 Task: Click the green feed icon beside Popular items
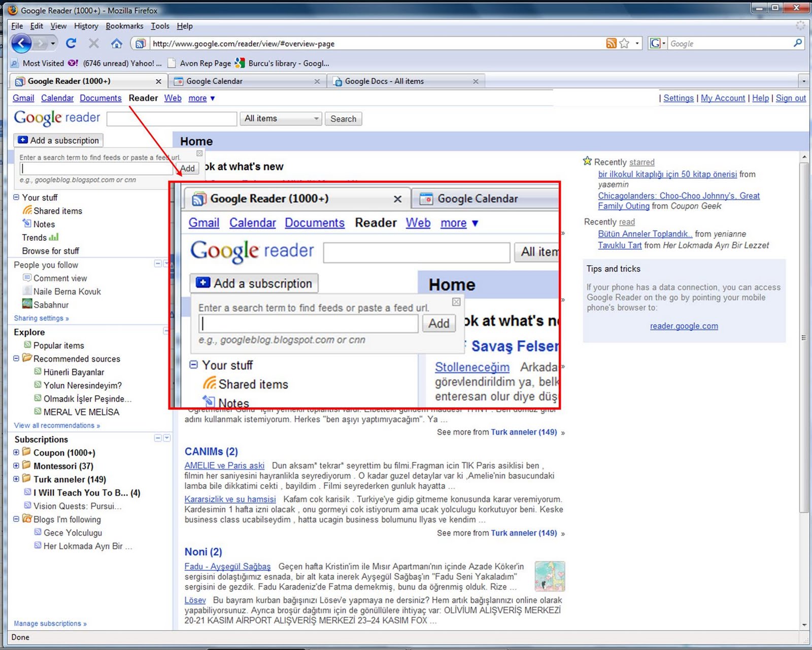pos(28,345)
